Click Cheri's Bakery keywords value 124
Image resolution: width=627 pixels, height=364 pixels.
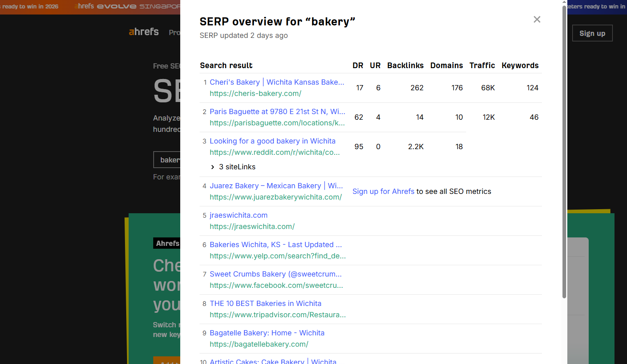coord(532,88)
